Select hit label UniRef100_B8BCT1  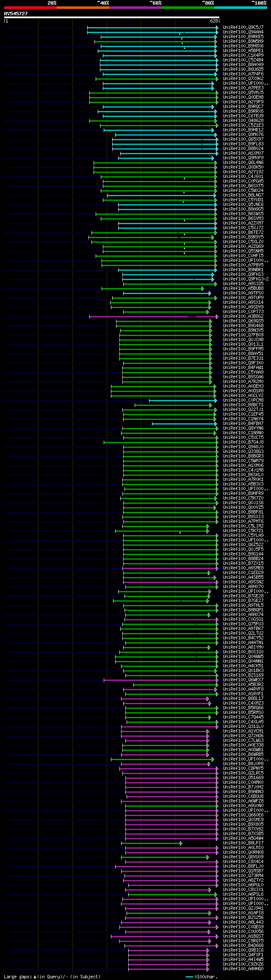point(243,405)
